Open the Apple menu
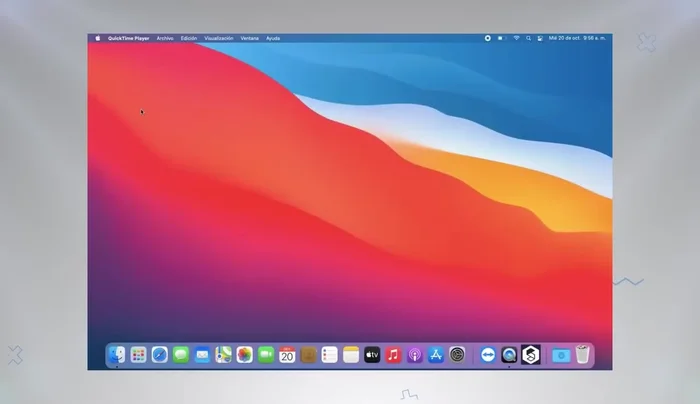The image size is (700, 404). [x=98, y=38]
